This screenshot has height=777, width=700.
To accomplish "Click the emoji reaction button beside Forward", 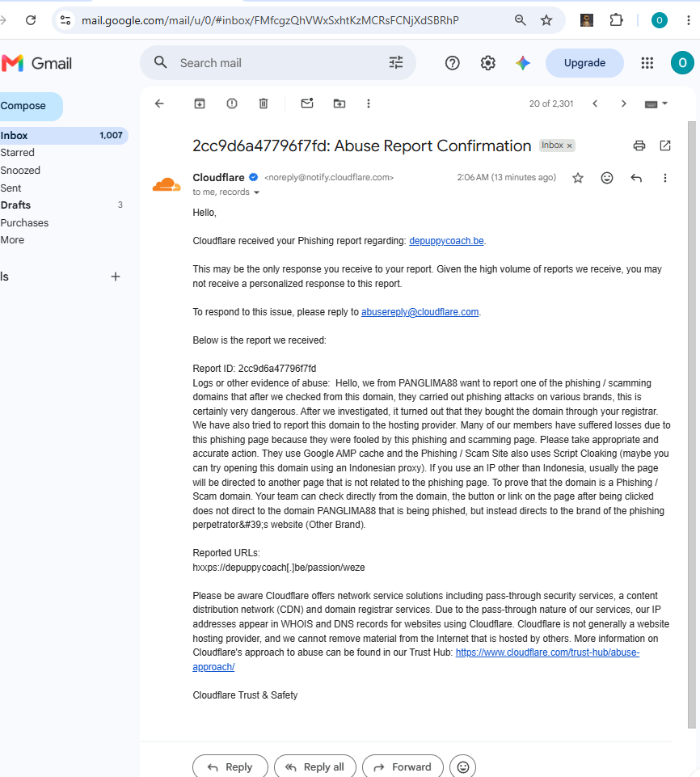I will [462, 767].
